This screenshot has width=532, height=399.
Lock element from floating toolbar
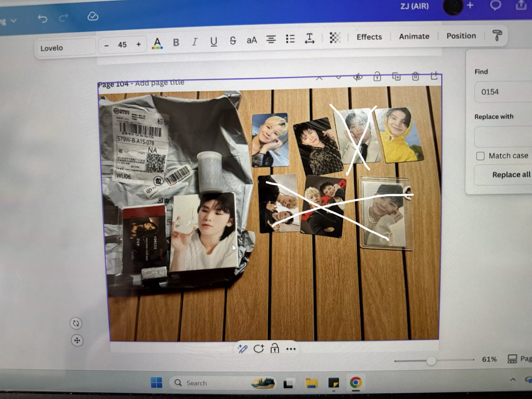(x=275, y=348)
